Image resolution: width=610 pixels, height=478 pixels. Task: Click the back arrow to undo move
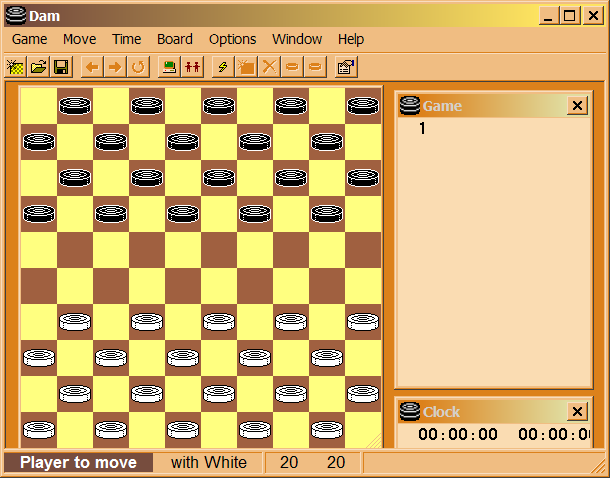92,67
